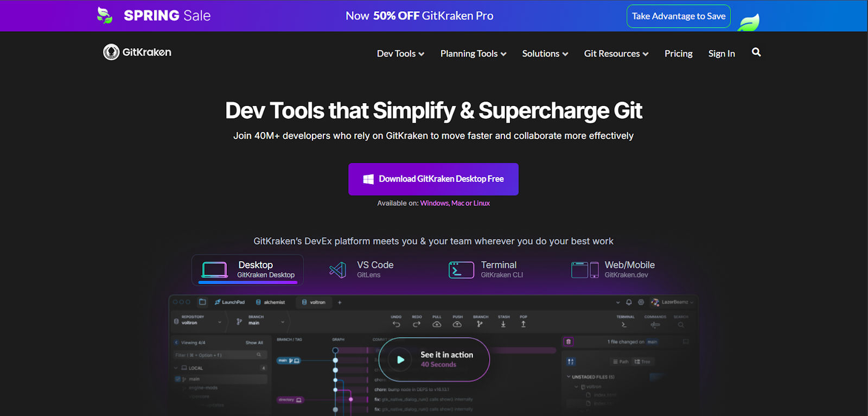This screenshot has width=868, height=416.
Task: Click the folder icon before LaunchPad
Action: tap(202, 302)
